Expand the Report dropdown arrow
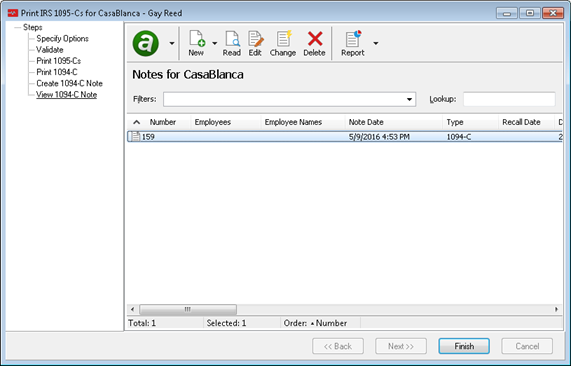Screen dimensions: 571x366 click(x=376, y=43)
